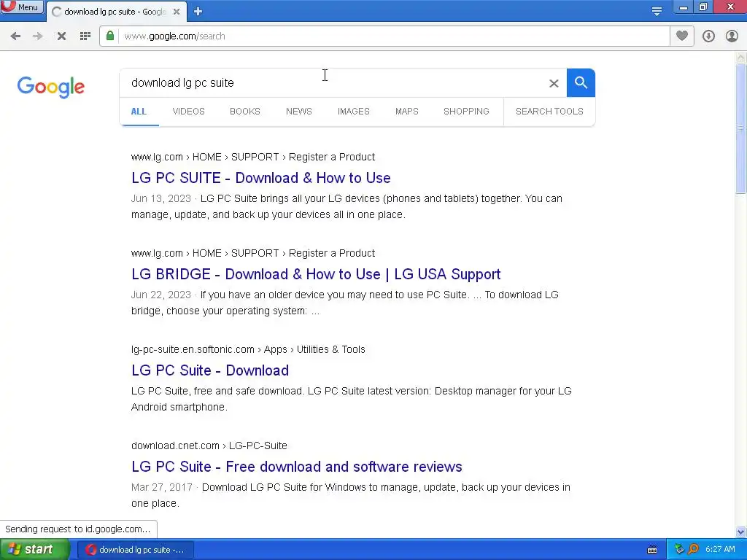Open the tab menu icon in title bar
The width and height of the screenshot is (747, 560).
click(x=657, y=12)
